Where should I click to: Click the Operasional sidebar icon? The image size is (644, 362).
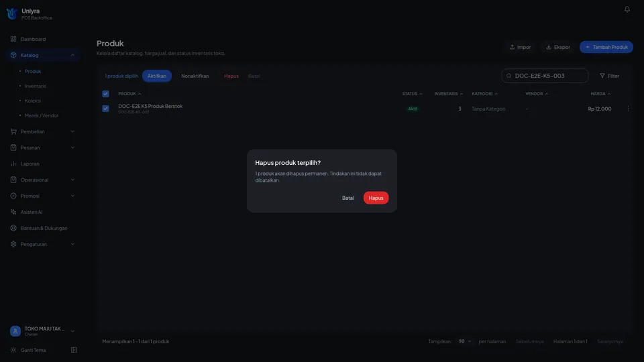pos(13,180)
